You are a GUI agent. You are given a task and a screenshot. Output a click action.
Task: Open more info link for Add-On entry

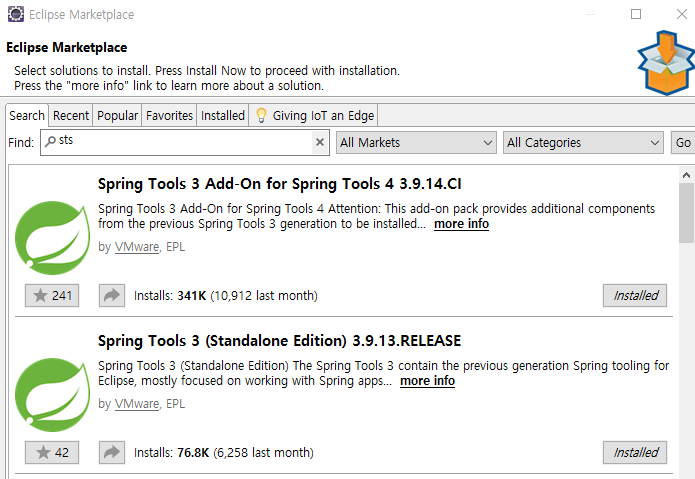[461, 224]
